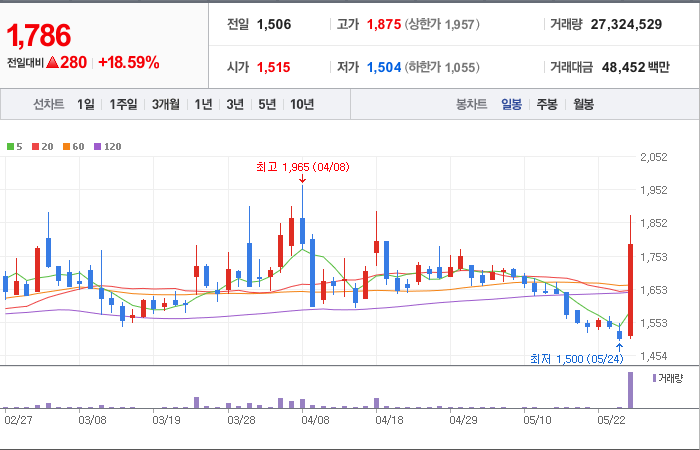Click the purple 120-day moving average swatch

[x=98, y=146]
